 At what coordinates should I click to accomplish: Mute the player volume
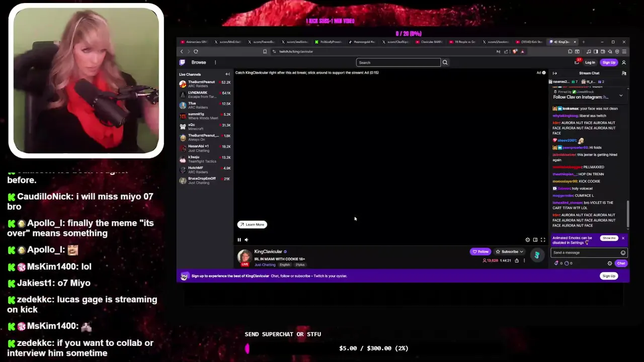click(246, 240)
